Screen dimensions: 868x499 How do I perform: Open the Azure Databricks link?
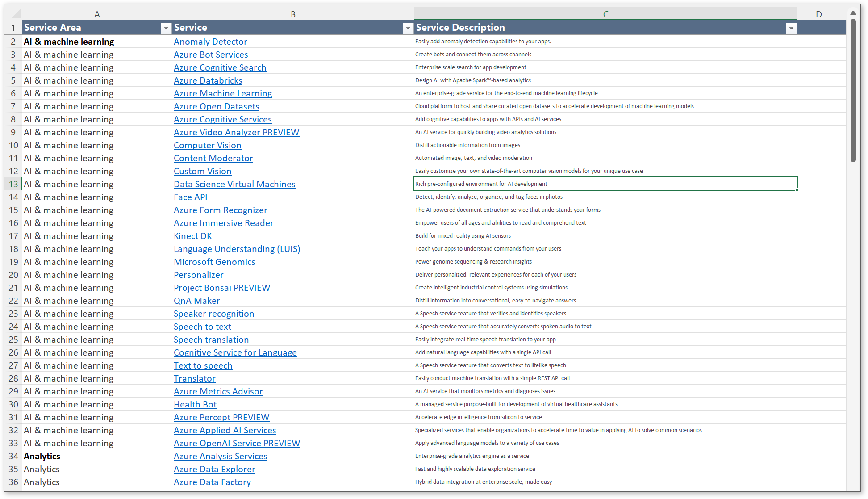tap(208, 80)
